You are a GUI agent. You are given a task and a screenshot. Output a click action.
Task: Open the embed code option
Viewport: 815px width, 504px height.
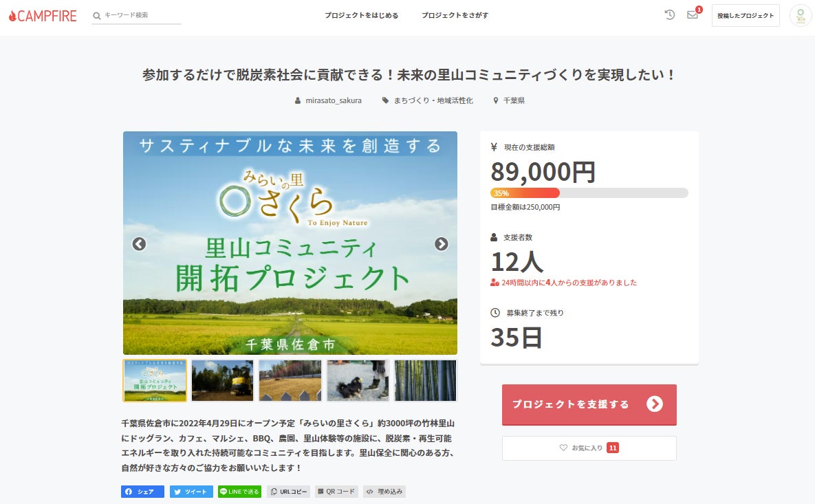[384, 492]
